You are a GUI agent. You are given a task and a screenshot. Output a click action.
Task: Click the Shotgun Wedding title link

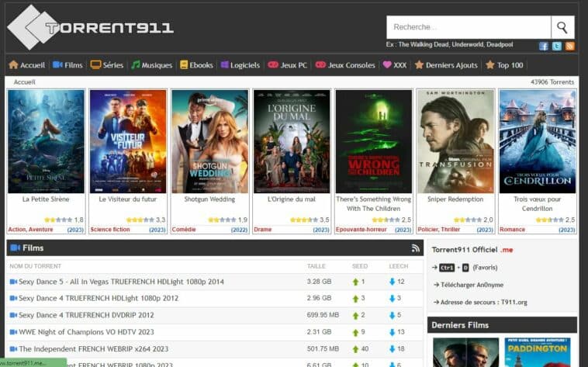[x=209, y=199]
